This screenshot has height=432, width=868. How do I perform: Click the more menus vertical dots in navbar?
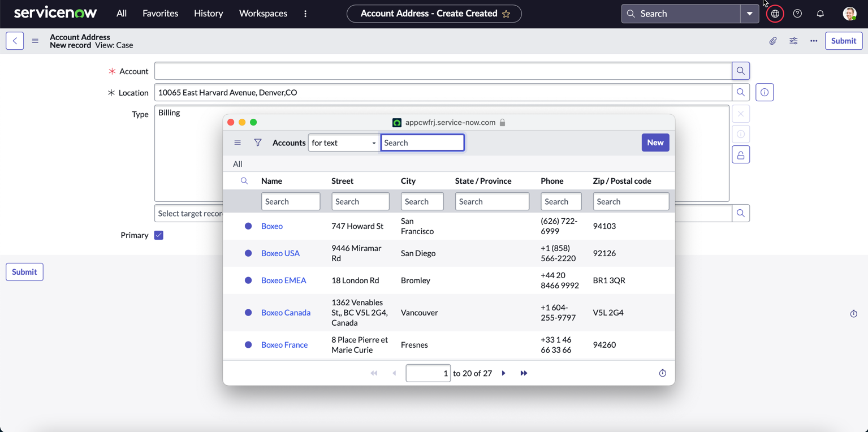click(x=305, y=14)
